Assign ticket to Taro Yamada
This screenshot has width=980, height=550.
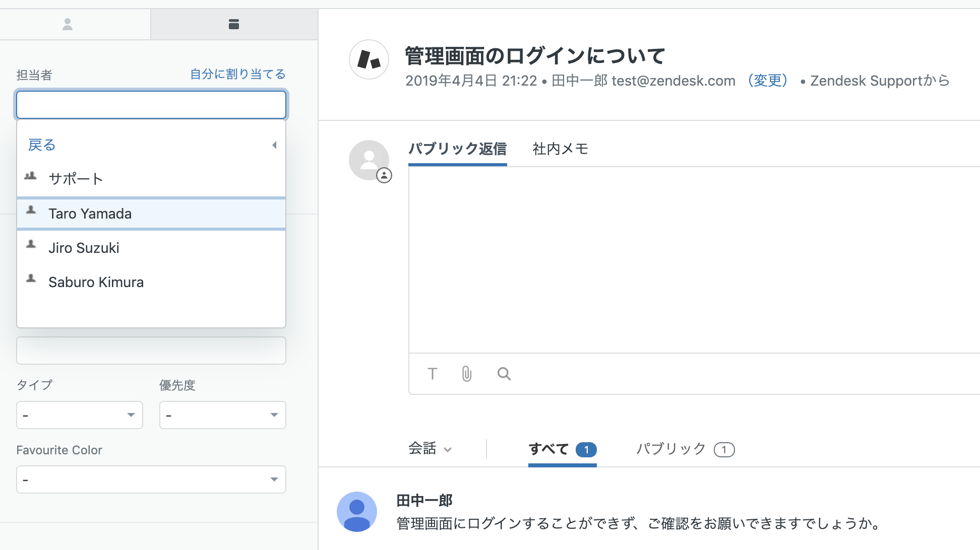pyautogui.click(x=90, y=214)
